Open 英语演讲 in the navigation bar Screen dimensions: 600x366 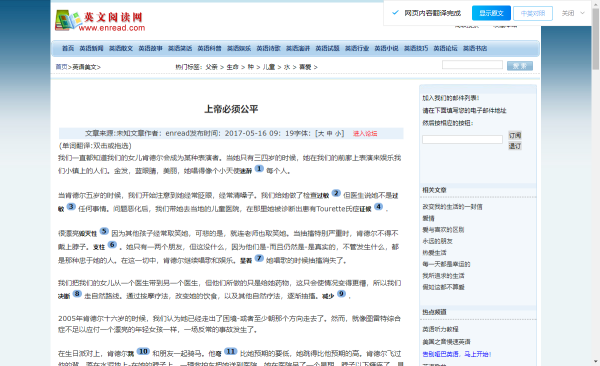click(x=298, y=48)
